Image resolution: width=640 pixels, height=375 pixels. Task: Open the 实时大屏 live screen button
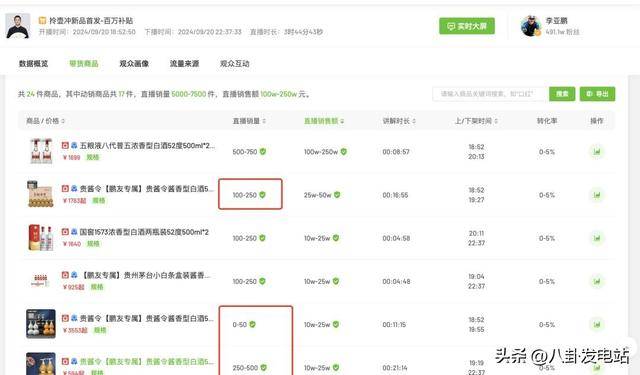467,26
